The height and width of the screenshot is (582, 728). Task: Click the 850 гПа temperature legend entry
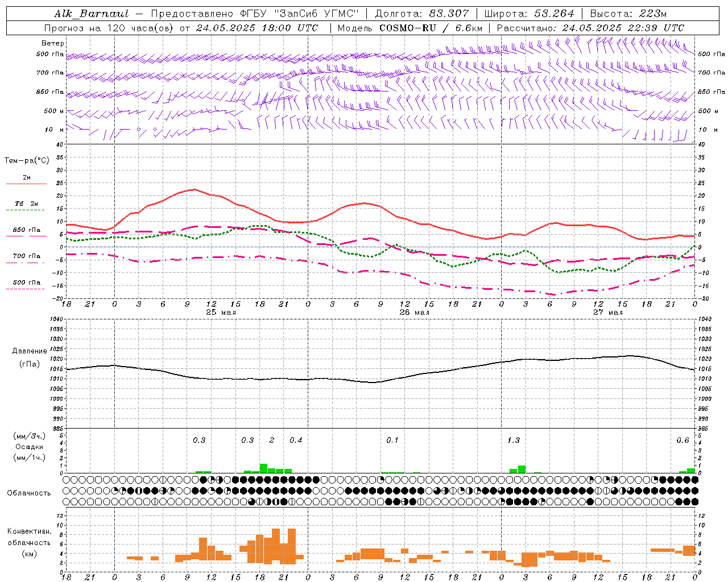coord(27,230)
